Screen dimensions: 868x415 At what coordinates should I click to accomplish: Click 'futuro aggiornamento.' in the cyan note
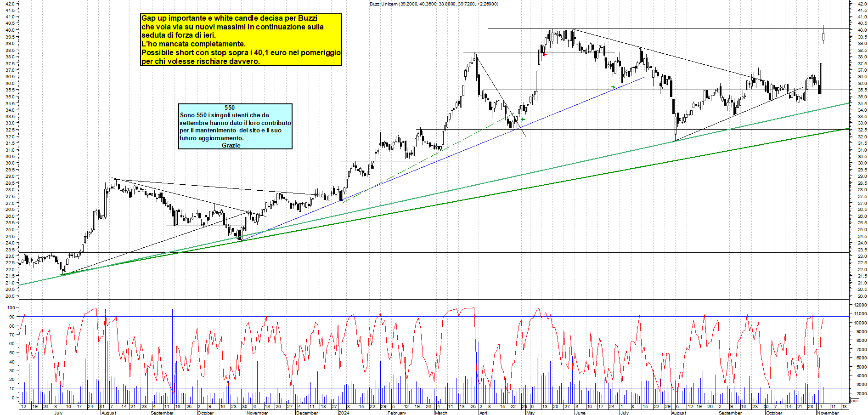(x=212, y=138)
